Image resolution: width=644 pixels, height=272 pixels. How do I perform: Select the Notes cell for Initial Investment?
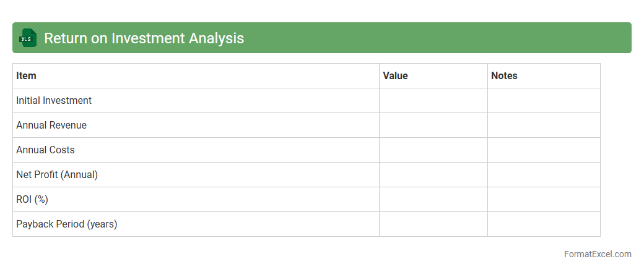coord(543,100)
